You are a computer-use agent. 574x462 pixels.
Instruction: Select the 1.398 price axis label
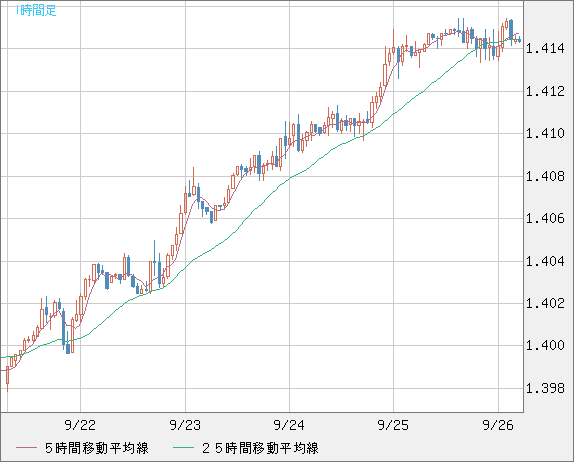click(x=545, y=388)
